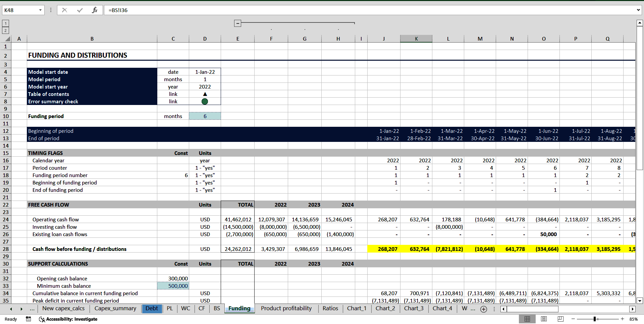Click the 50,000 existing loan cash flow cell
Viewport: 644px width, 324px height.
pyautogui.click(x=544, y=234)
